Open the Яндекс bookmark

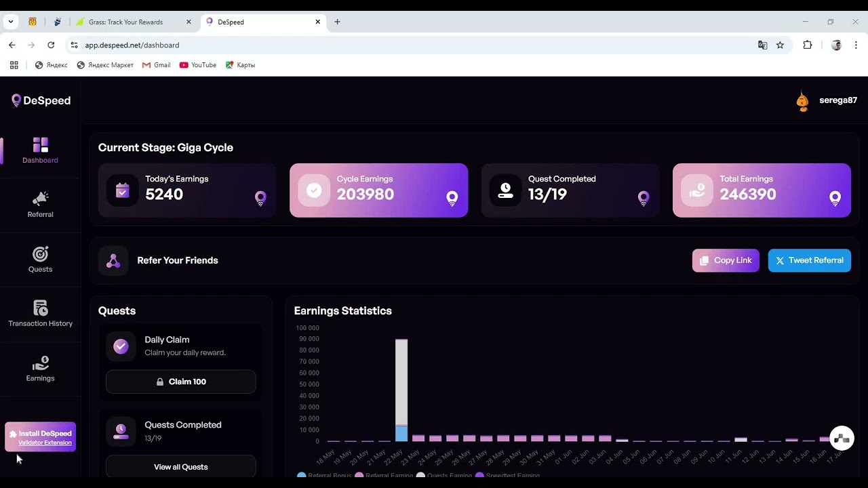click(51, 65)
